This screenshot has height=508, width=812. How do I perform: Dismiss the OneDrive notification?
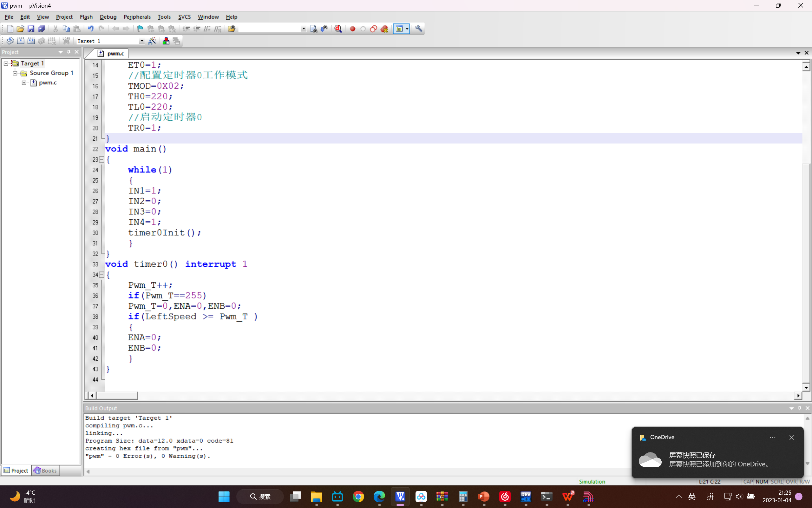(x=791, y=438)
